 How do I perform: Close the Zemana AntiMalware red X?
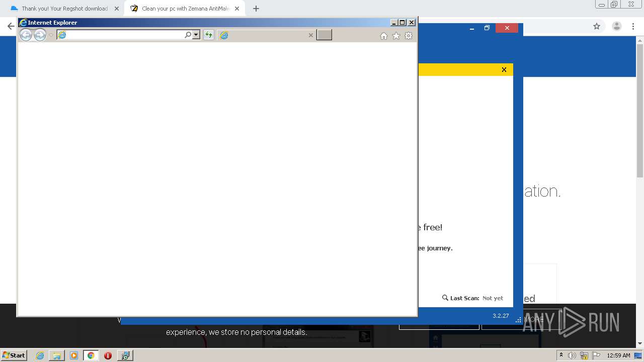[507, 28]
